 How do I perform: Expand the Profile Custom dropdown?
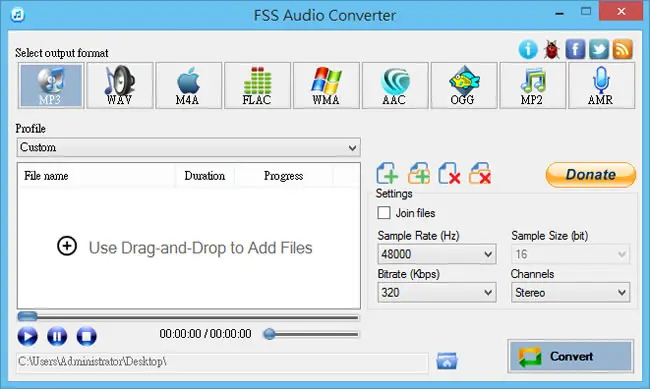click(x=189, y=148)
